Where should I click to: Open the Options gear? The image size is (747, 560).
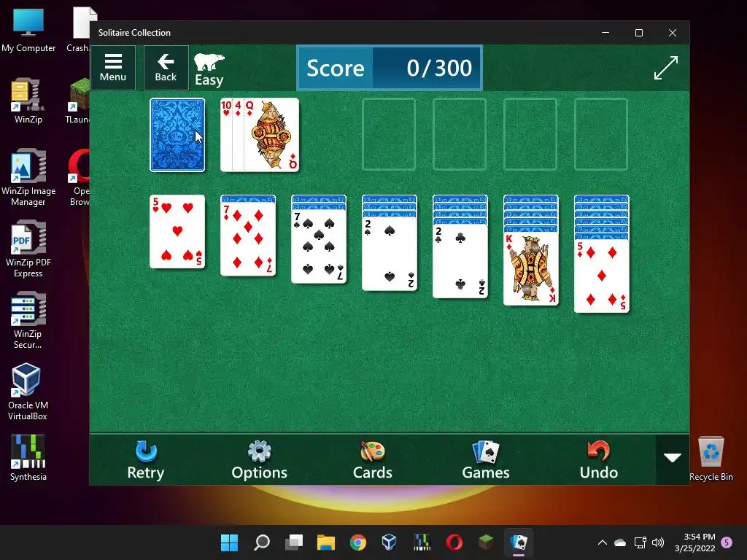[x=259, y=459]
